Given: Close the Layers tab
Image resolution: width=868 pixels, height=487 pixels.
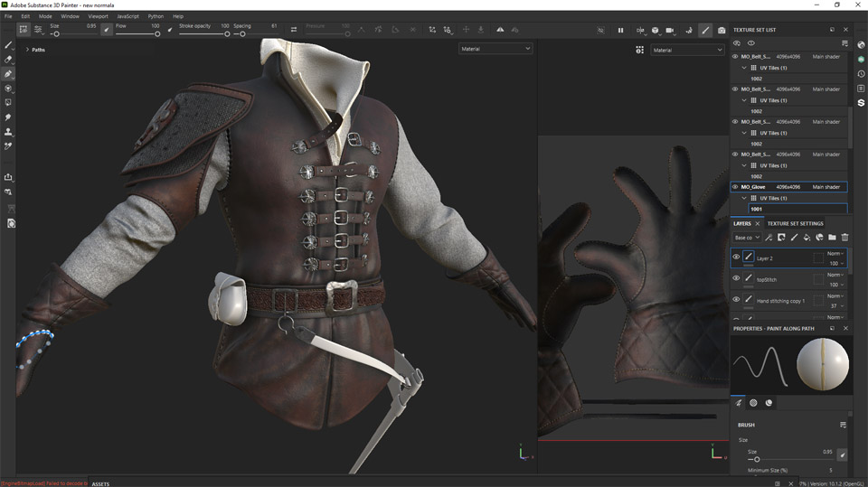Looking at the screenshot, I should tap(758, 223).
